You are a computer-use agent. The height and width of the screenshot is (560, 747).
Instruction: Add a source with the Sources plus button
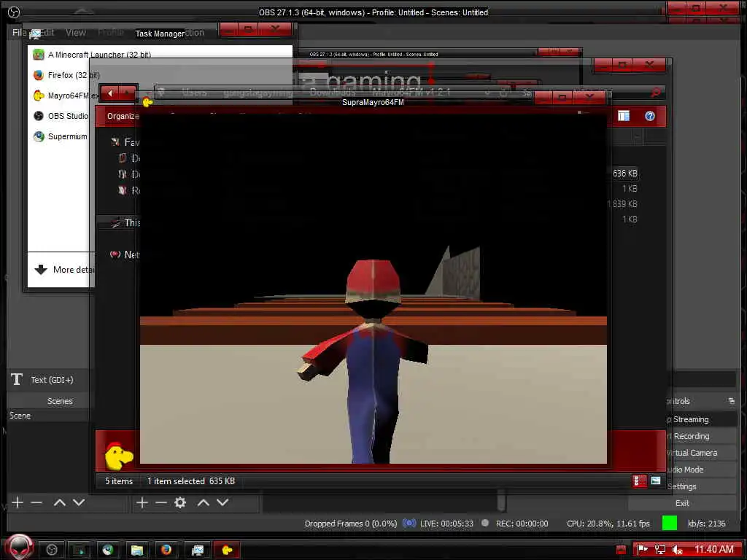pyautogui.click(x=142, y=502)
